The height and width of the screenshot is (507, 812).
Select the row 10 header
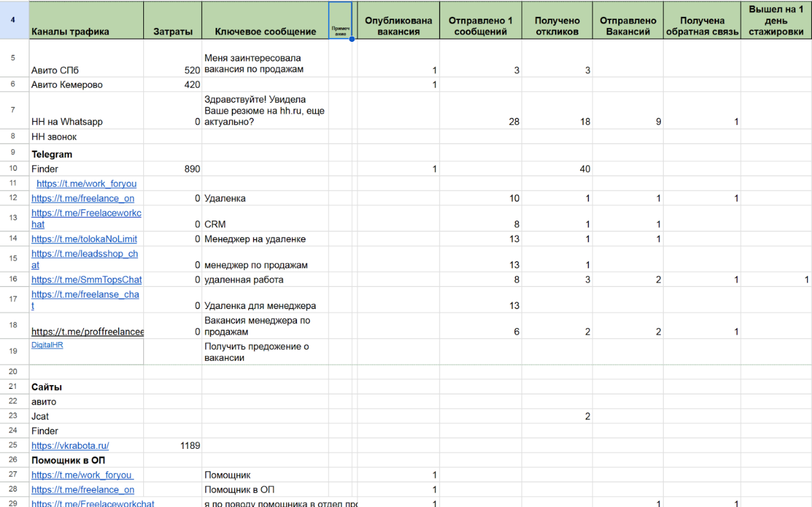(14, 169)
